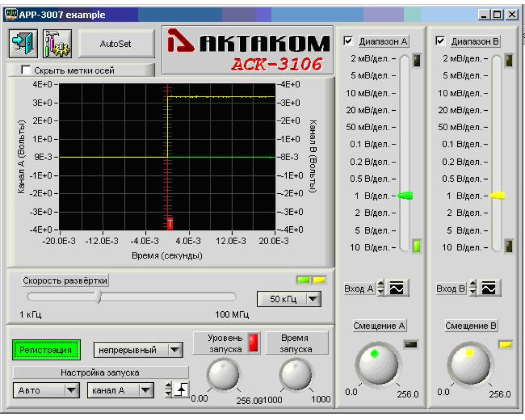Click the yellow channel B color indicator
Image resolution: width=525 pixels, height=420 pixels.
(x=319, y=280)
